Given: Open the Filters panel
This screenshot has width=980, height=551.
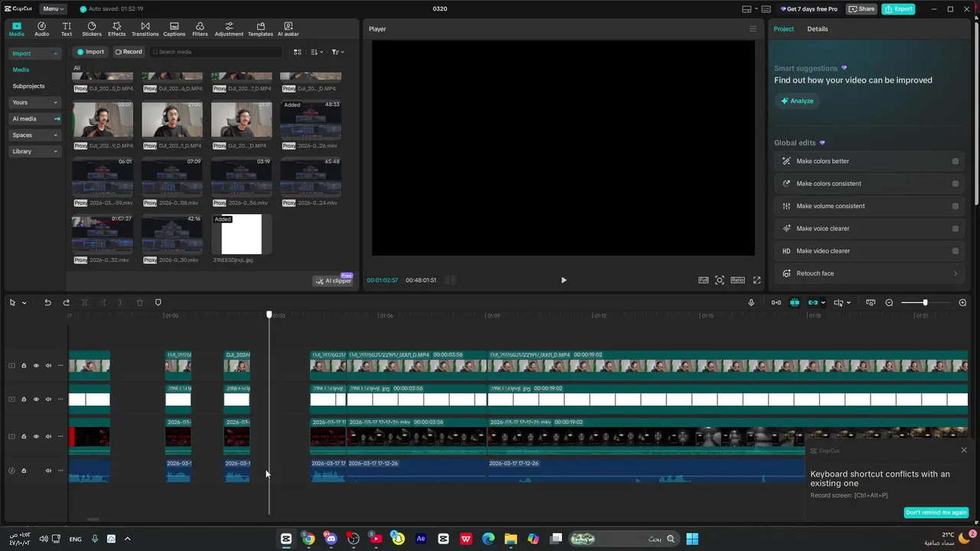Looking at the screenshot, I should point(200,29).
